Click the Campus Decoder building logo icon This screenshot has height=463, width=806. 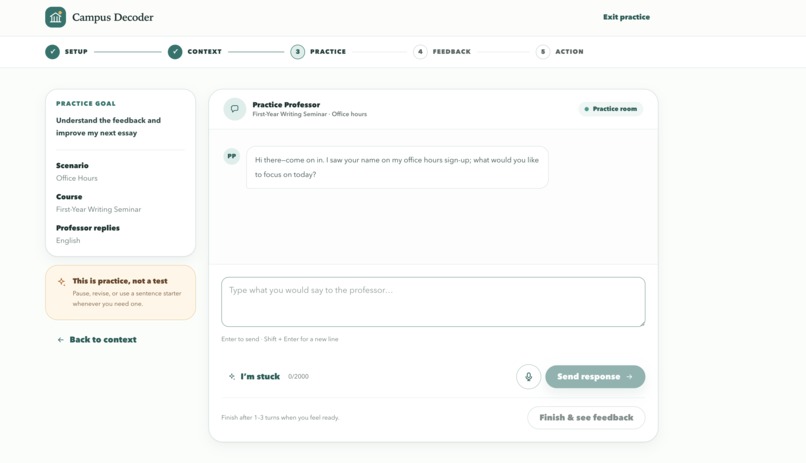pyautogui.click(x=56, y=17)
